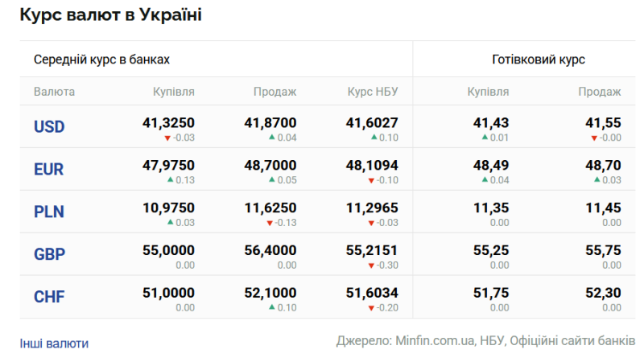Screen dimensions: 644x362
Task: Click the EUR cash sell rate 48,70
Action: click(x=603, y=166)
